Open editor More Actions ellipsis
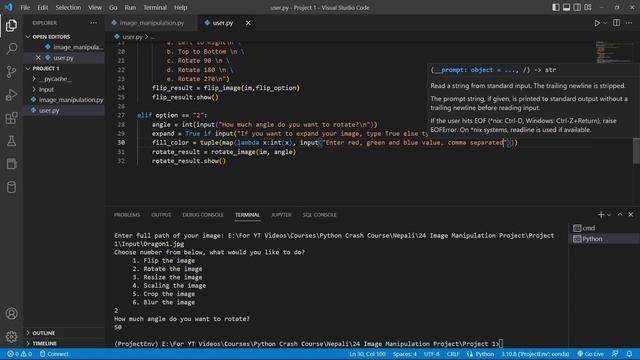 [629, 23]
